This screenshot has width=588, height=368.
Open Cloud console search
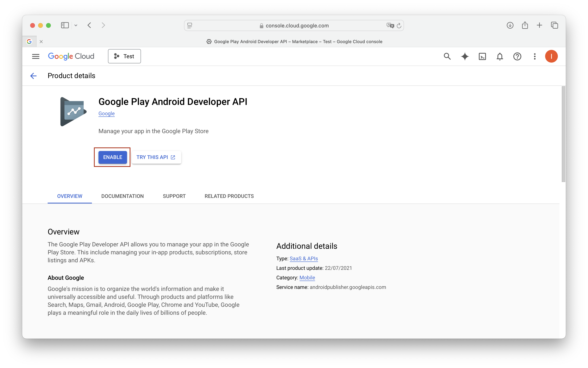[447, 56]
